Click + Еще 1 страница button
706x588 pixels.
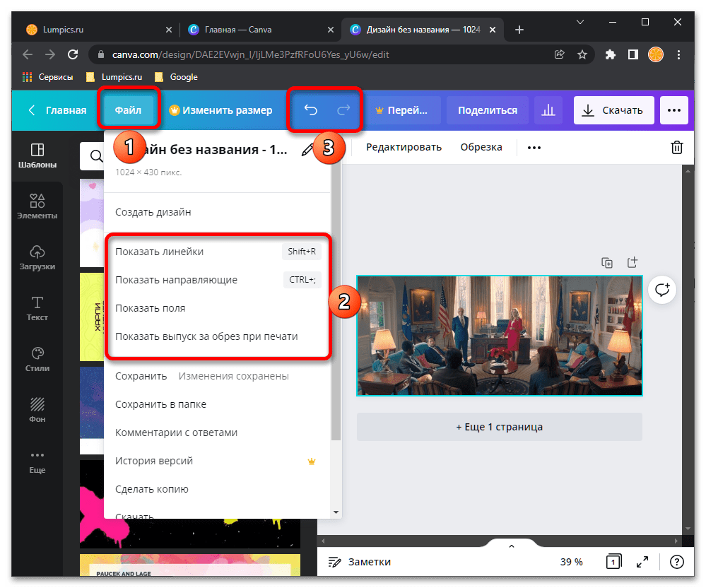pyautogui.click(x=500, y=427)
